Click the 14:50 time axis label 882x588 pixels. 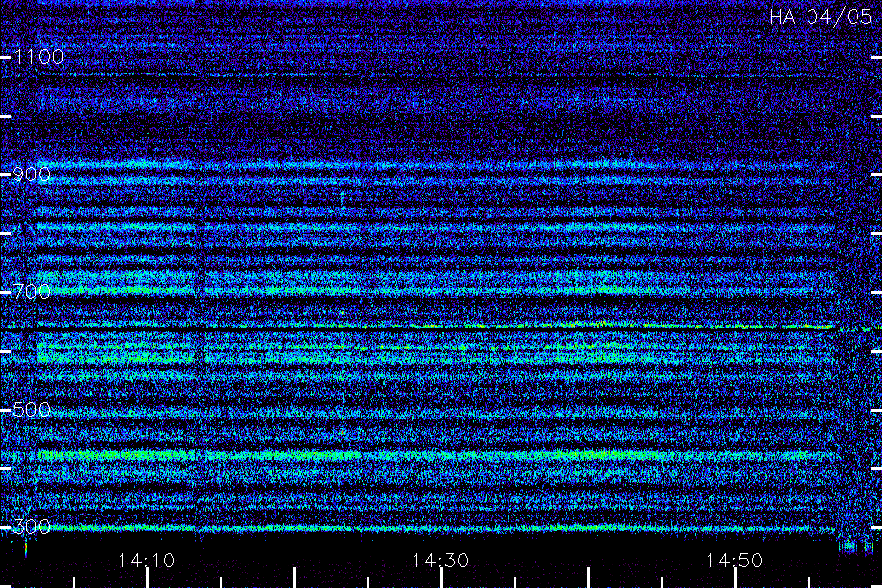pos(735,561)
